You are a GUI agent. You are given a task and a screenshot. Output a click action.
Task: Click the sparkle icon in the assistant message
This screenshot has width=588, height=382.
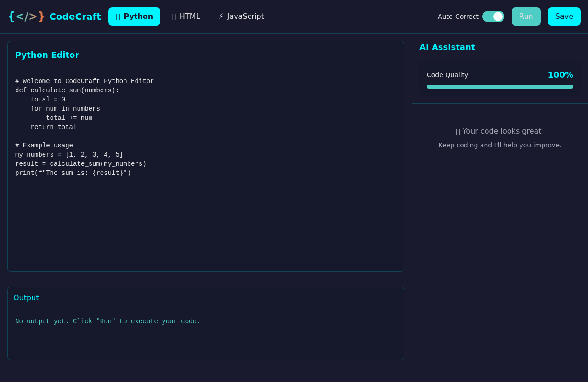[x=458, y=131]
